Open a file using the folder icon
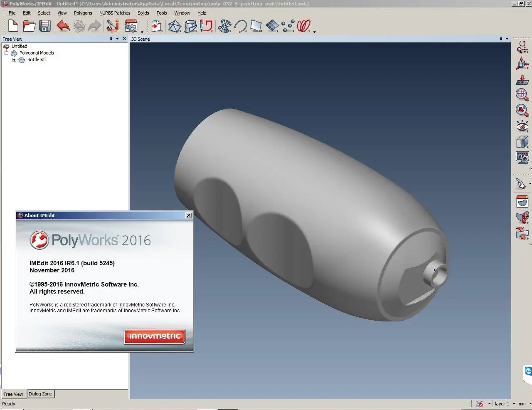532x410 pixels. tap(29, 26)
